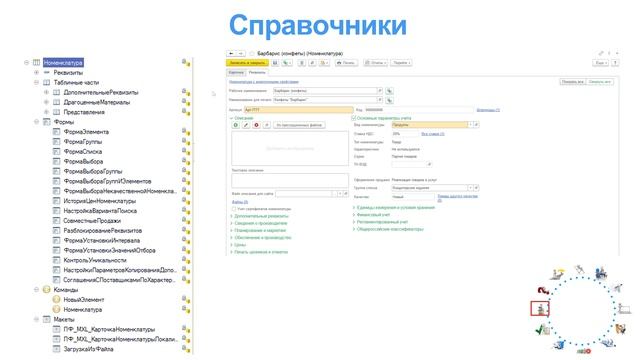Toggle the checkbox above Дополнительные реквизиты
640x360 pixels.
234,209
